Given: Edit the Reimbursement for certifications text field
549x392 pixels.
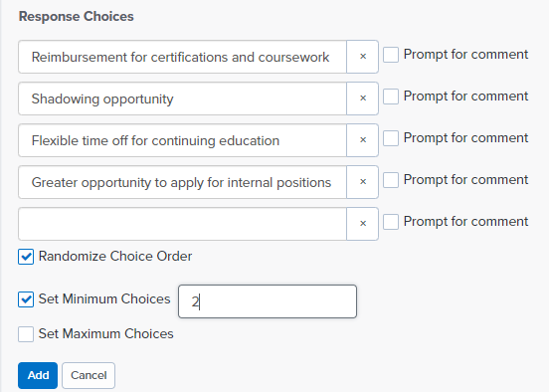Looking at the screenshot, I should coord(182,57).
